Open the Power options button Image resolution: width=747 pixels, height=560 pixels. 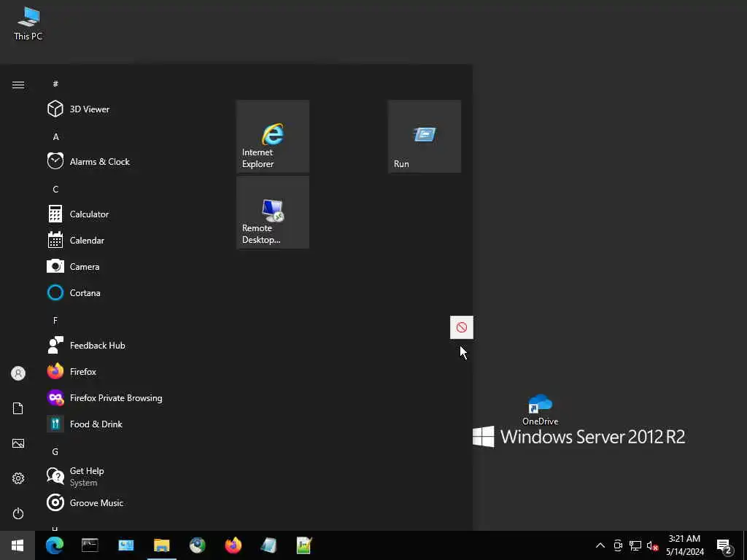pyautogui.click(x=18, y=513)
